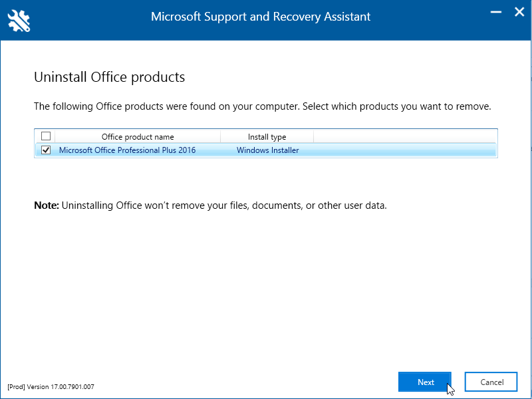Click the version 17.00.7901.007 label
532x399 pixels.
(51, 387)
